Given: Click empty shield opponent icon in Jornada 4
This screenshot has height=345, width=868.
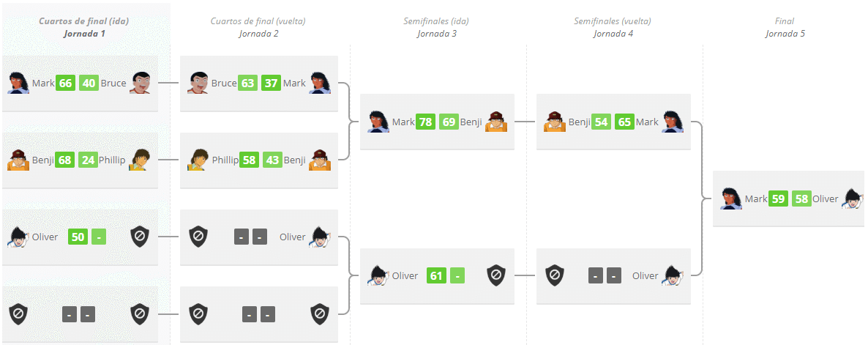Looking at the screenshot, I should [x=555, y=275].
